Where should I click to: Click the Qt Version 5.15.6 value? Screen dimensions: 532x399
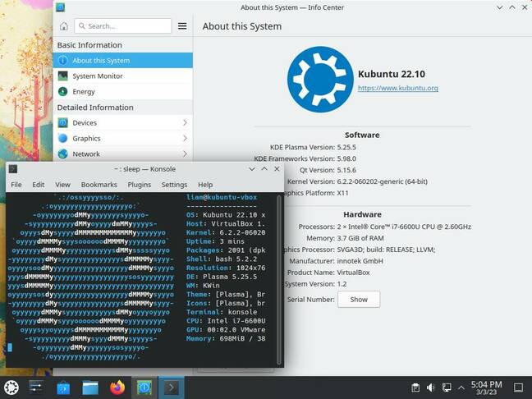click(x=346, y=170)
